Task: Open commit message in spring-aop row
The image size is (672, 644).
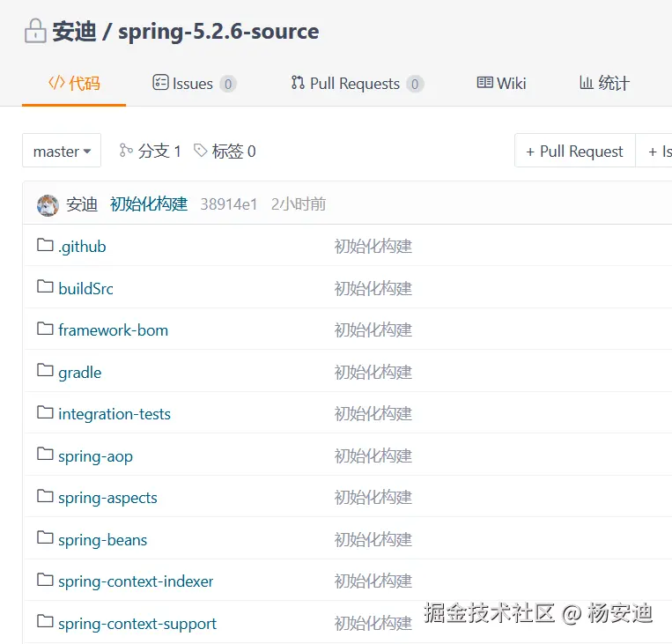Action: (x=373, y=455)
